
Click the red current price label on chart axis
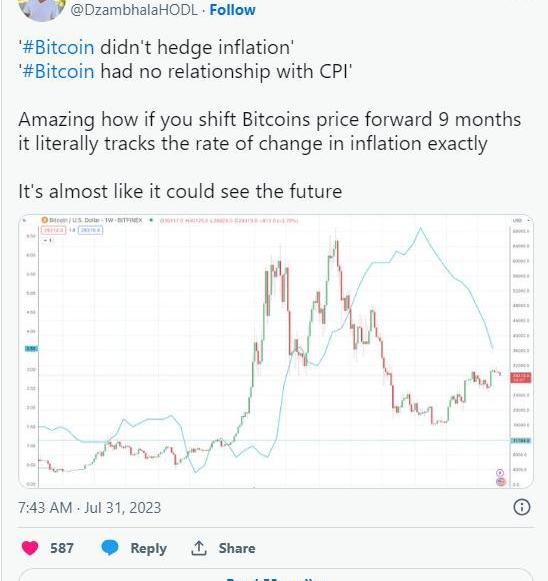click(521, 378)
